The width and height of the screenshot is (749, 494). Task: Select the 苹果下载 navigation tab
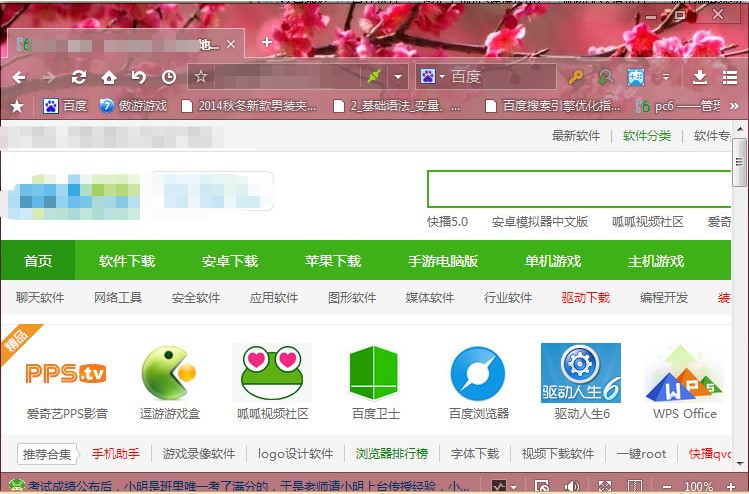click(333, 261)
